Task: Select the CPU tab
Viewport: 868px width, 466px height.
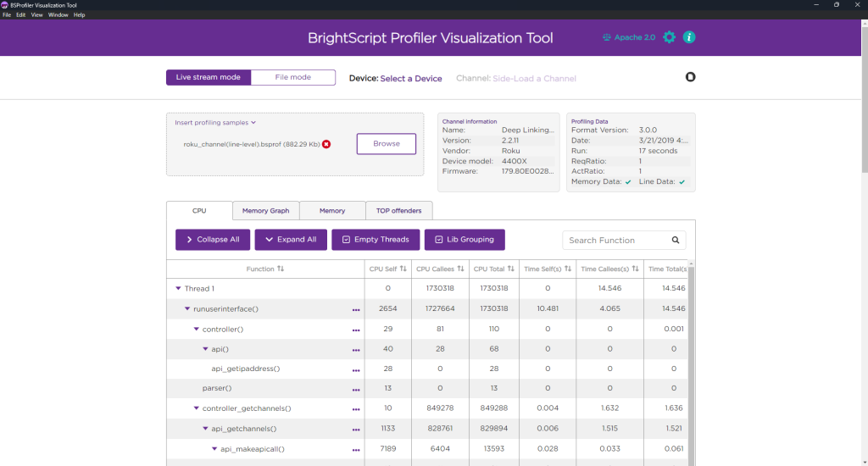Action: tap(199, 211)
